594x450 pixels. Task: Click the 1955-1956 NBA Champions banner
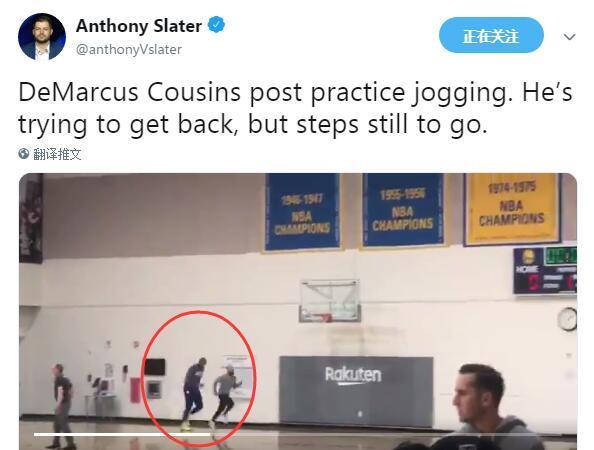[x=403, y=210]
